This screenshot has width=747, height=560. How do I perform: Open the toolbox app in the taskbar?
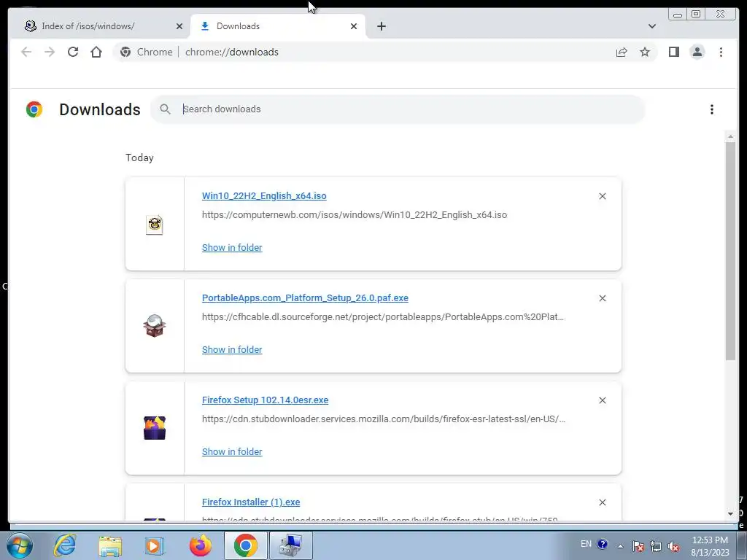click(291, 545)
